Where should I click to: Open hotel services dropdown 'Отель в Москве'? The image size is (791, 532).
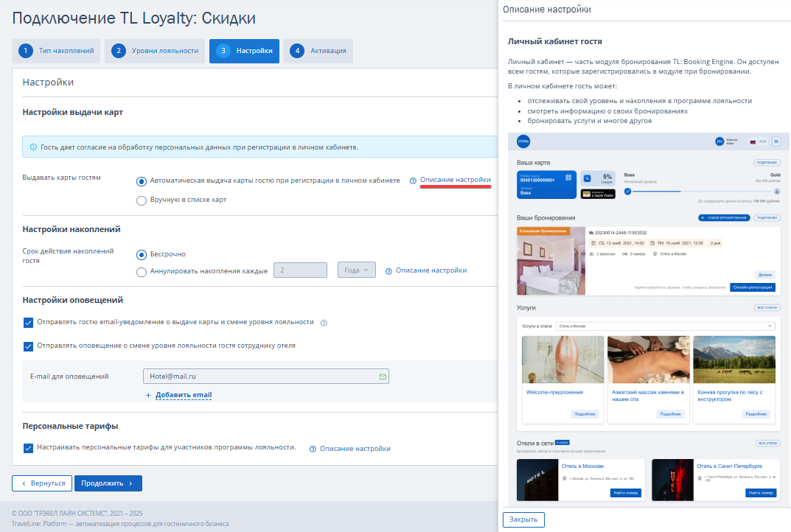point(666,326)
